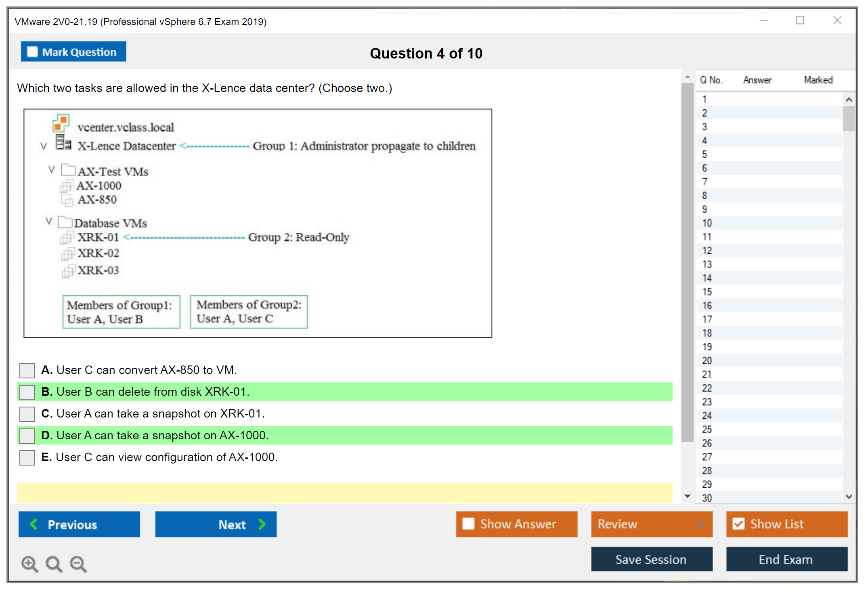Click the zoom in magnifier icon
This screenshot has height=593, width=868.
[x=29, y=564]
